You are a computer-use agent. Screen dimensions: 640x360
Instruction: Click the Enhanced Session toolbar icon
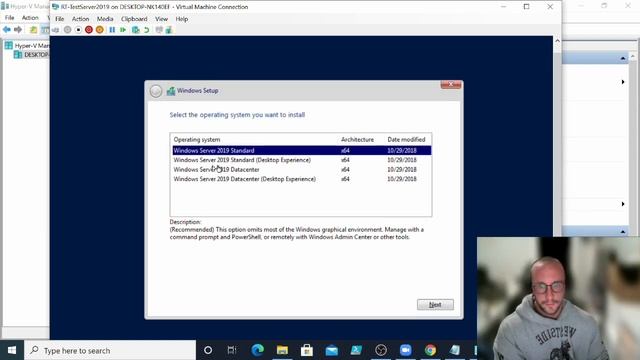[159, 30]
